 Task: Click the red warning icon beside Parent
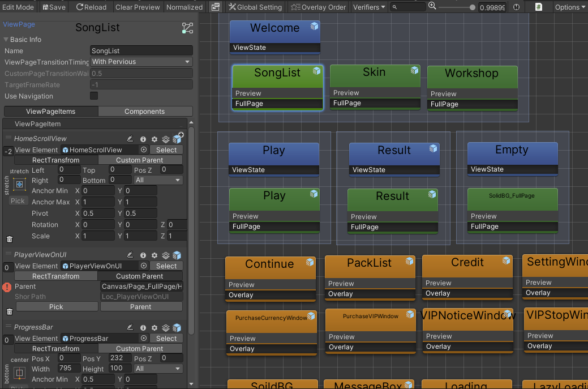tap(7, 287)
